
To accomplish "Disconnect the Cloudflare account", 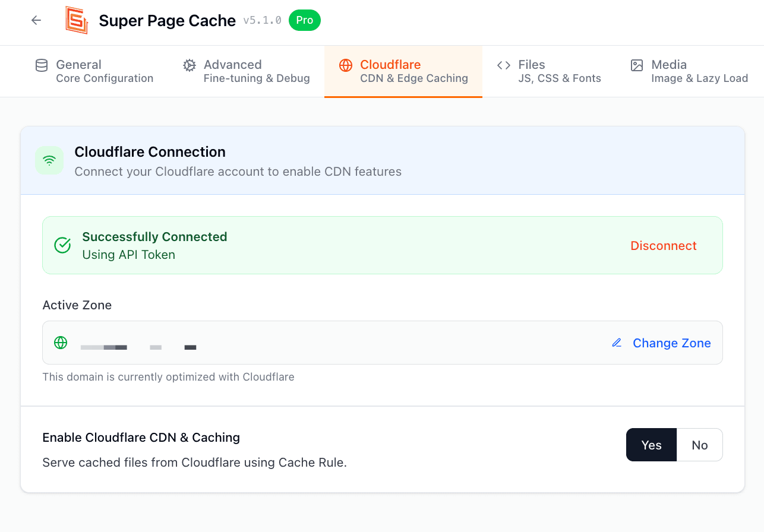I will (663, 246).
